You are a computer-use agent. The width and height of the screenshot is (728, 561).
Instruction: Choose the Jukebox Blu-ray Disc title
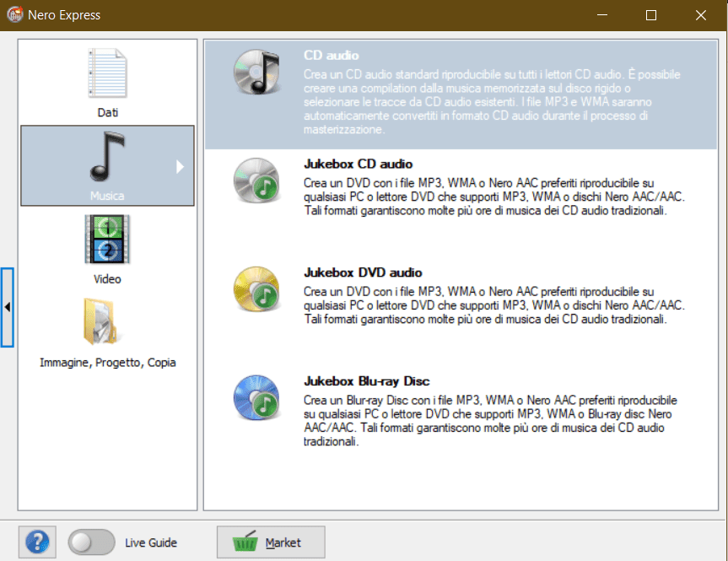(x=366, y=381)
